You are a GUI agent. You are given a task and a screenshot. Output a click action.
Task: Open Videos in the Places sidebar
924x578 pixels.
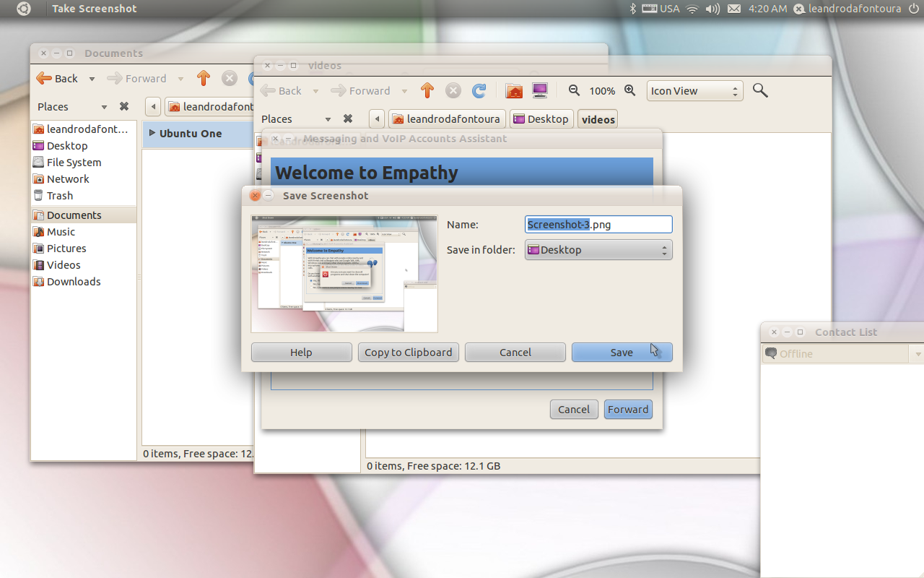click(83, 265)
